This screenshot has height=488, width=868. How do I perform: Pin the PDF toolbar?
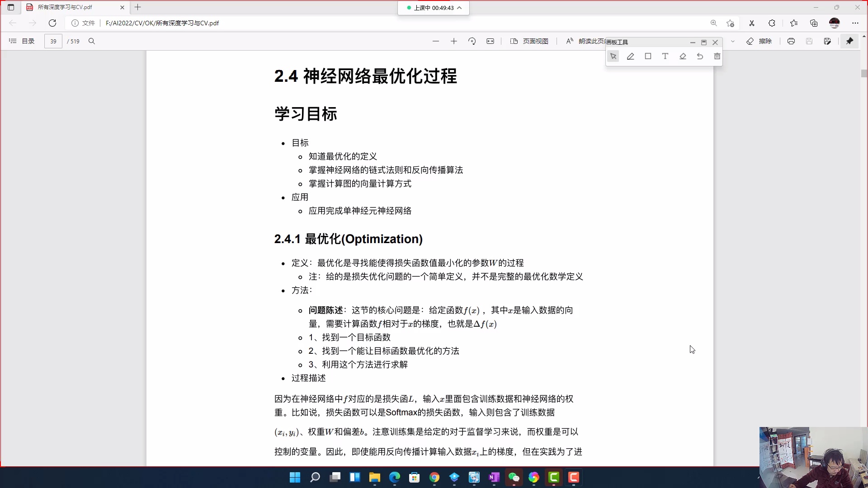pos(849,41)
